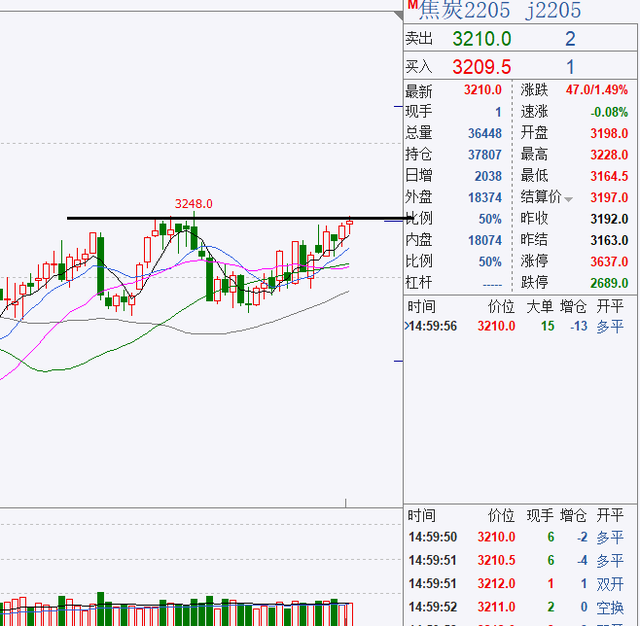Click the 卖出 price 3210.0
The height and width of the screenshot is (626, 640).
click(481, 39)
